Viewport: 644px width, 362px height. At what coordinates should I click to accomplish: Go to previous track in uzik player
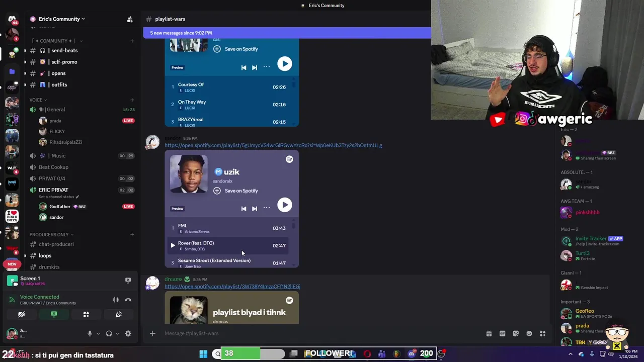[x=244, y=209]
